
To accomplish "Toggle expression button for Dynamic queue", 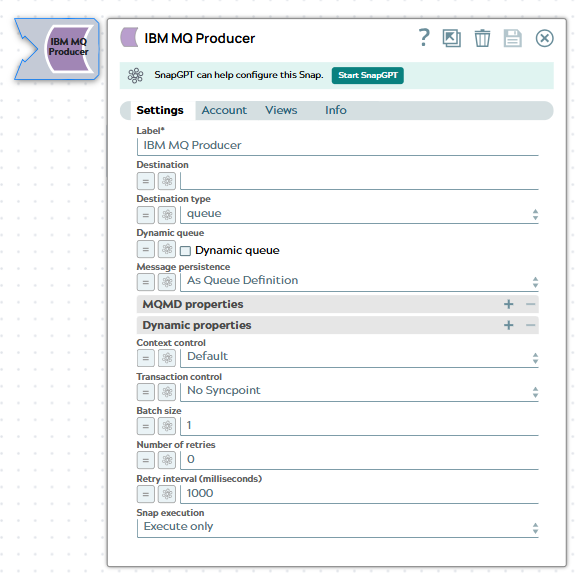I will click(146, 249).
